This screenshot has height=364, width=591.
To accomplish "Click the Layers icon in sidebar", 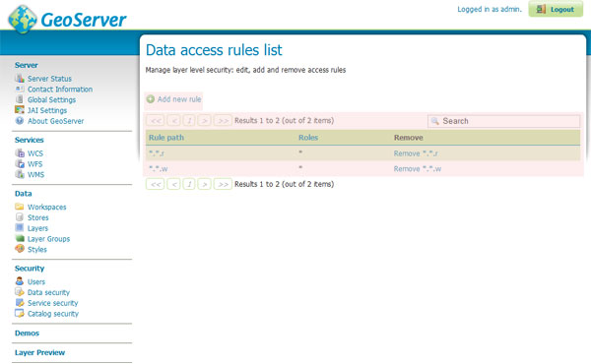I will coord(20,227).
